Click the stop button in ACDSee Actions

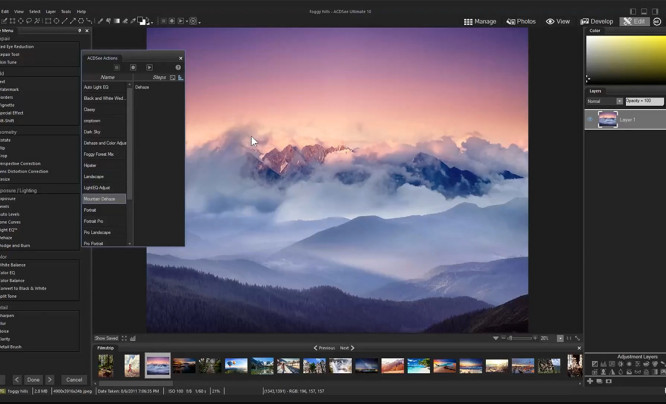[117, 68]
